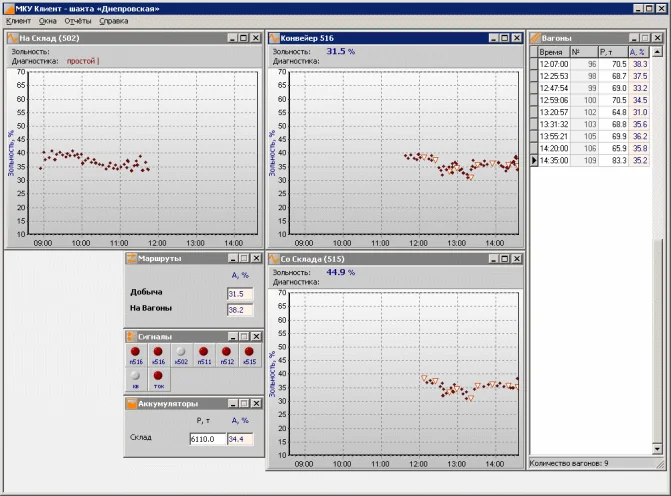Click the Сигналы window title icon
This screenshot has height=496, width=671.
131,336
